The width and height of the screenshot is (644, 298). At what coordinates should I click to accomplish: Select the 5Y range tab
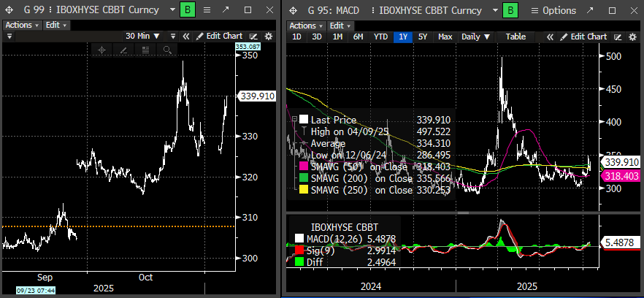coord(423,37)
